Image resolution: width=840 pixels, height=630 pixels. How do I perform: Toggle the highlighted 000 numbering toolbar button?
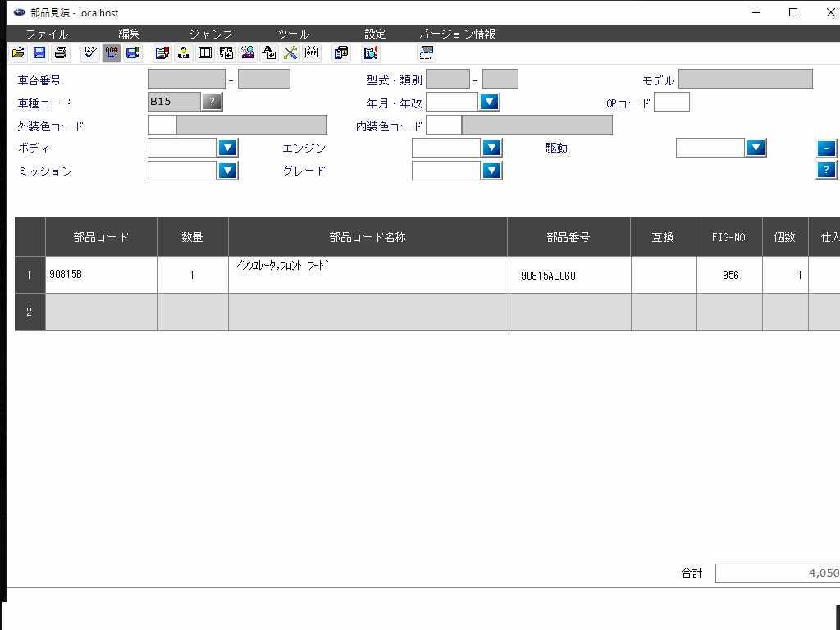pyautogui.click(x=112, y=53)
